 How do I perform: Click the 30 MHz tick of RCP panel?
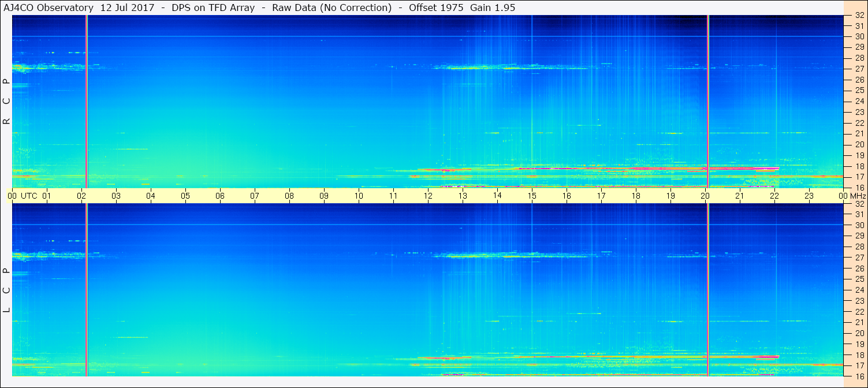pos(859,36)
